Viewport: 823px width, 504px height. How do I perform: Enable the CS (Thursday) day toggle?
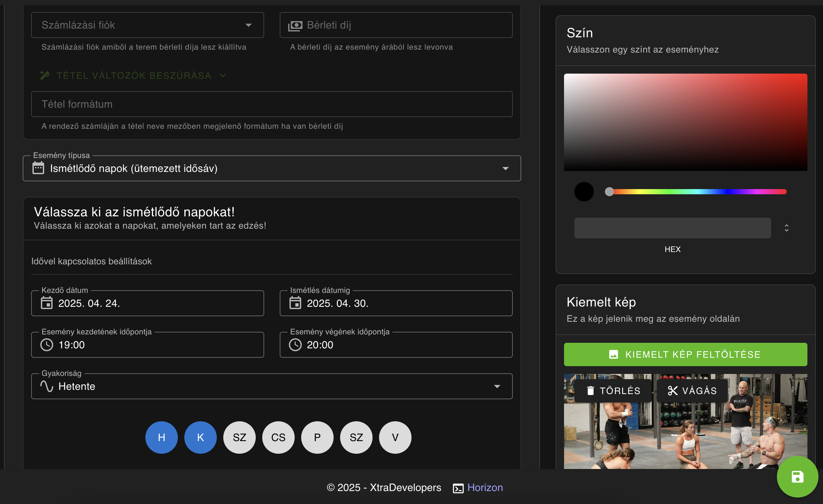point(278,437)
